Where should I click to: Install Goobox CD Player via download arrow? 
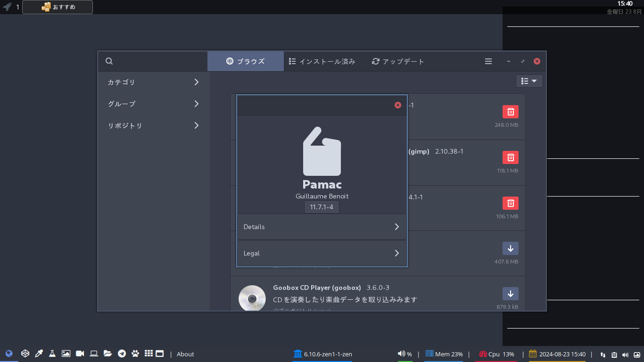pyautogui.click(x=511, y=294)
